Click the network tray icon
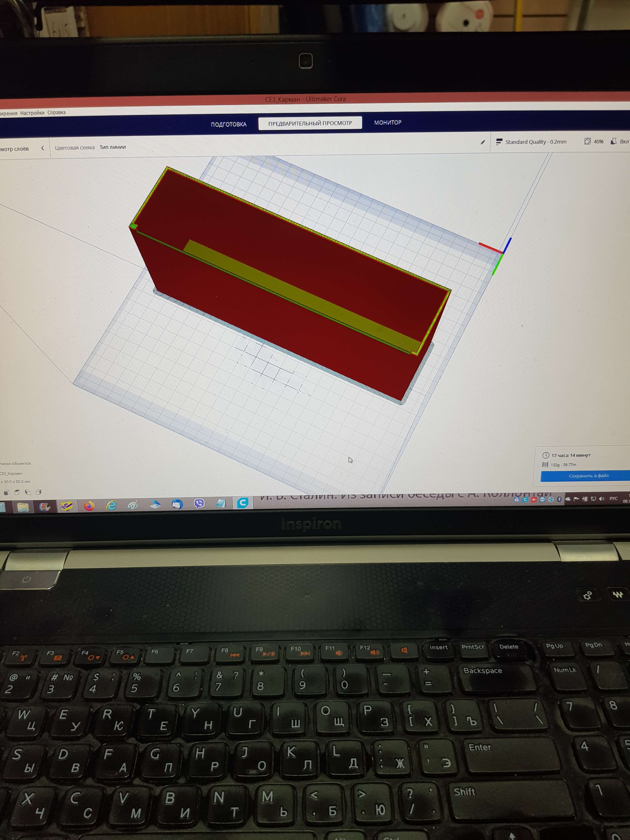 coord(593,499)
